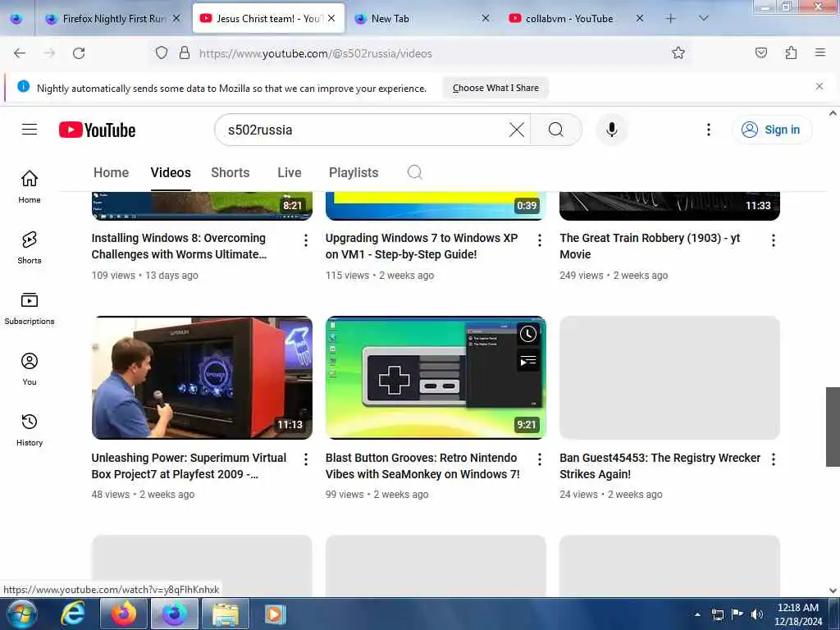Go back with the browser back arrow
The image size is (840, 630).
coord(20,53)
